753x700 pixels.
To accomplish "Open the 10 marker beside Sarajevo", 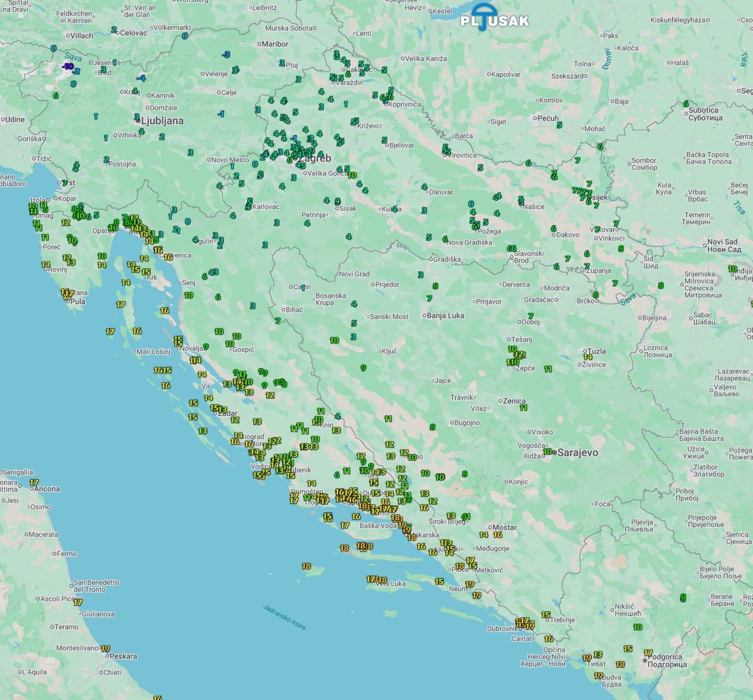I will click(547, 452).
